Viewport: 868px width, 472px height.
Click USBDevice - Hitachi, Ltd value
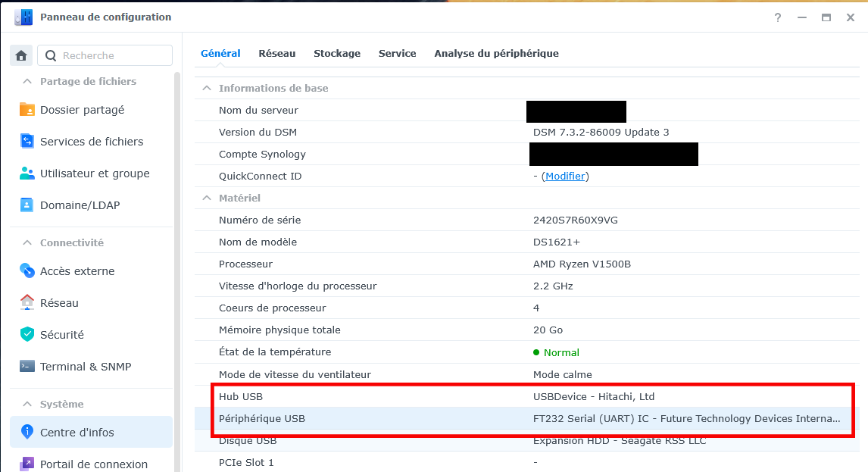point(593,397)
